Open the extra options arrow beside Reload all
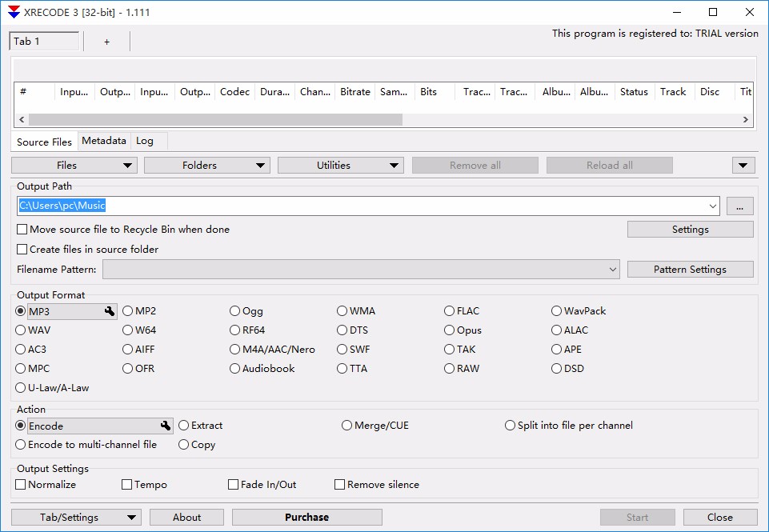 coord(744,166)
